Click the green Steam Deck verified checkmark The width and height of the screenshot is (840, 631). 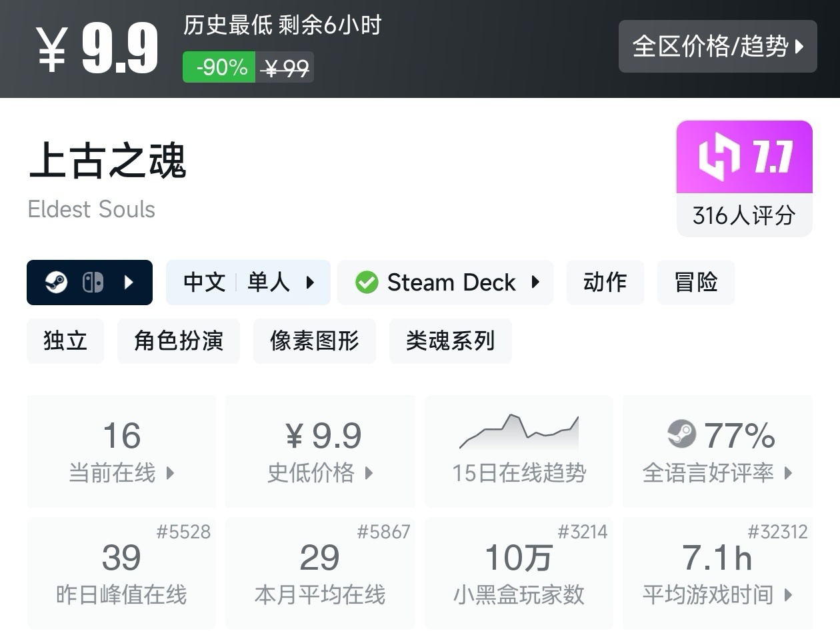point(367,283)
